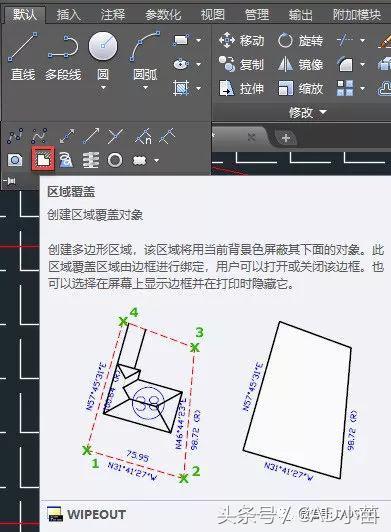Click the Spline CV tool icon
The height and width of the screenshot is (532, 391).
point(39,136)
